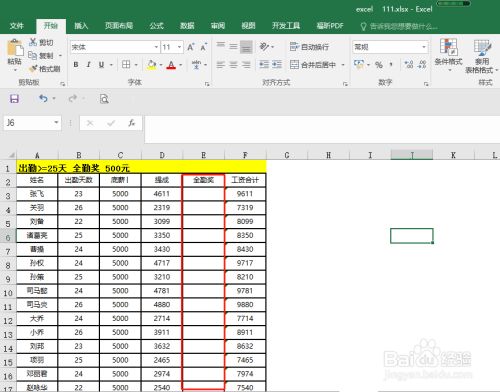Align text to top

220,46
